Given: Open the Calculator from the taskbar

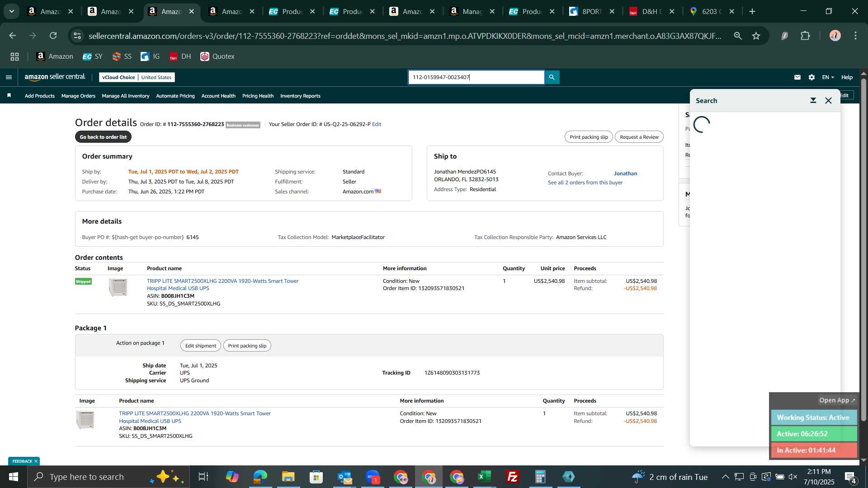Looking at the screenshot, I should click(x=541, y=477).
